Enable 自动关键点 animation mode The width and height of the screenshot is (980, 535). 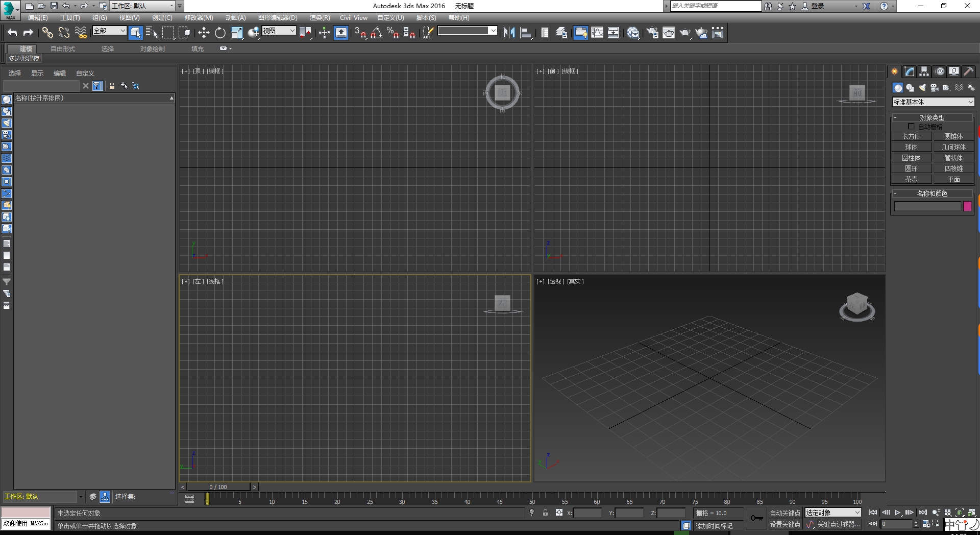[785, 513]
